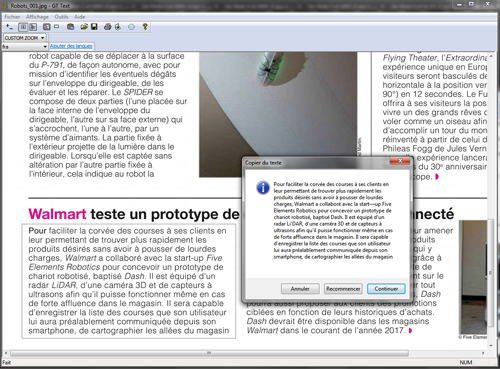The image size is (500, 369).
Task: Click the 'Copier du texte' dialog title
Action: pyautogui.click(x=263, y=163)
